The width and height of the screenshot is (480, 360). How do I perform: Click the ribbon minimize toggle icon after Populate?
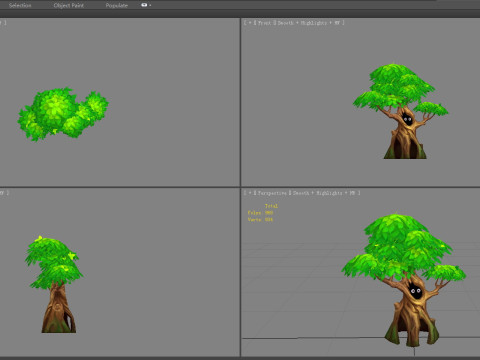144,5
